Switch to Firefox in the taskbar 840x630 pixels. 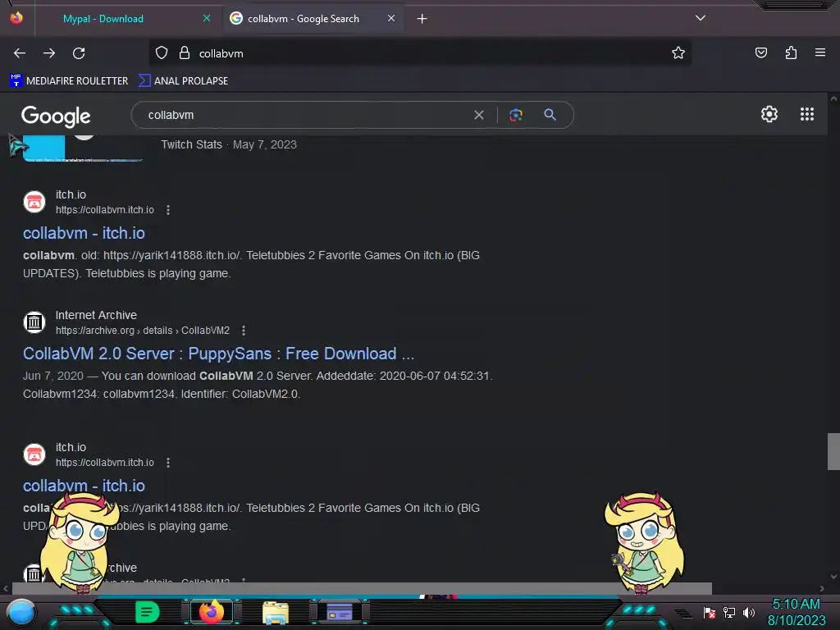212,612
